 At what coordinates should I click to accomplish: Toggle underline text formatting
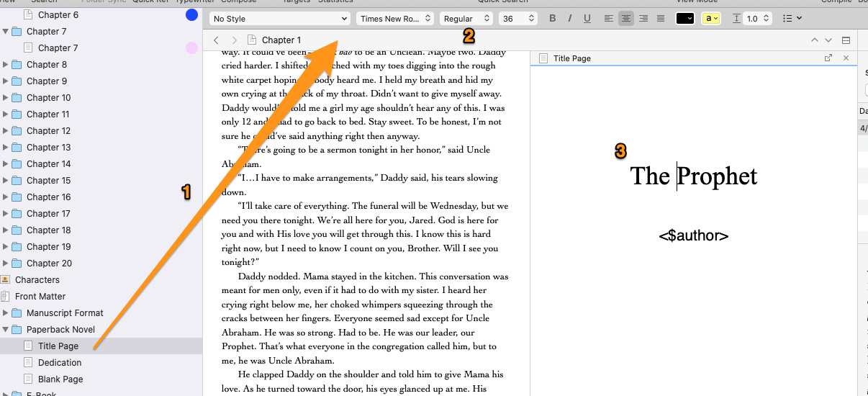coord(586,19)
